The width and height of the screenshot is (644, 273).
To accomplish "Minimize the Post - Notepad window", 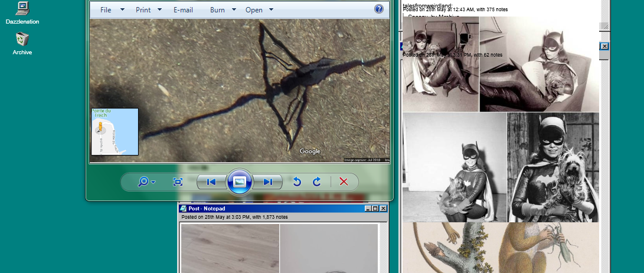I will (368, 209).
